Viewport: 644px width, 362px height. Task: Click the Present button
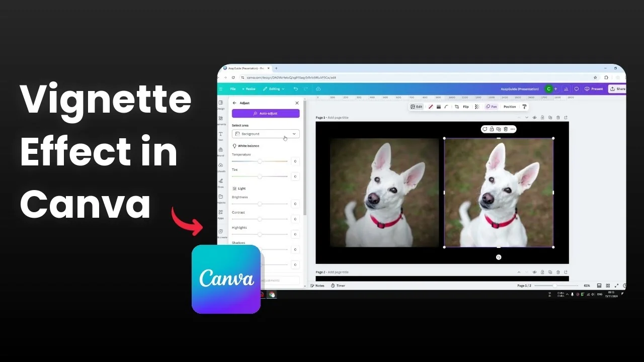tap(594, 89)
